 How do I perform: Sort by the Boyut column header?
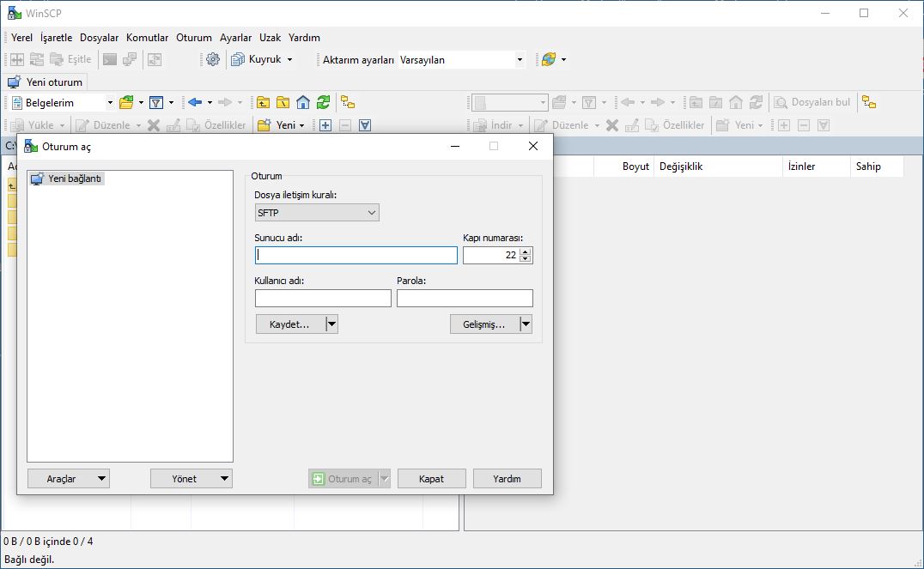coord(623,166)
